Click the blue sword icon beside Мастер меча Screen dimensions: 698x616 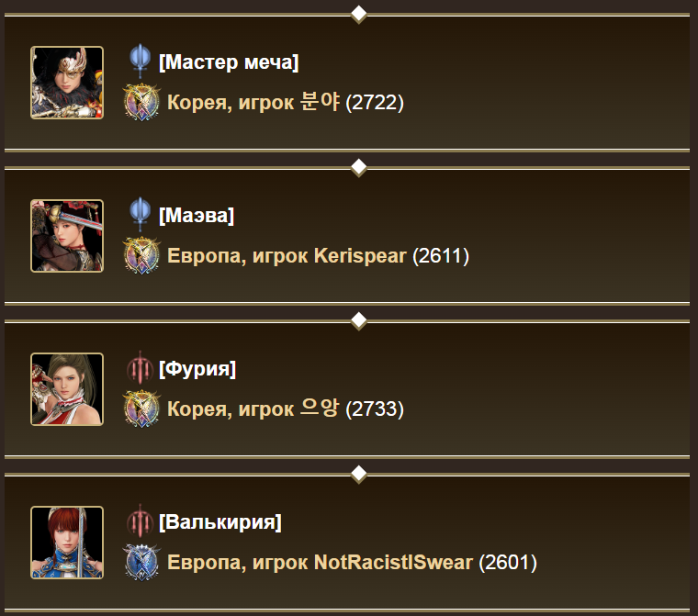[x=141, y=62]
